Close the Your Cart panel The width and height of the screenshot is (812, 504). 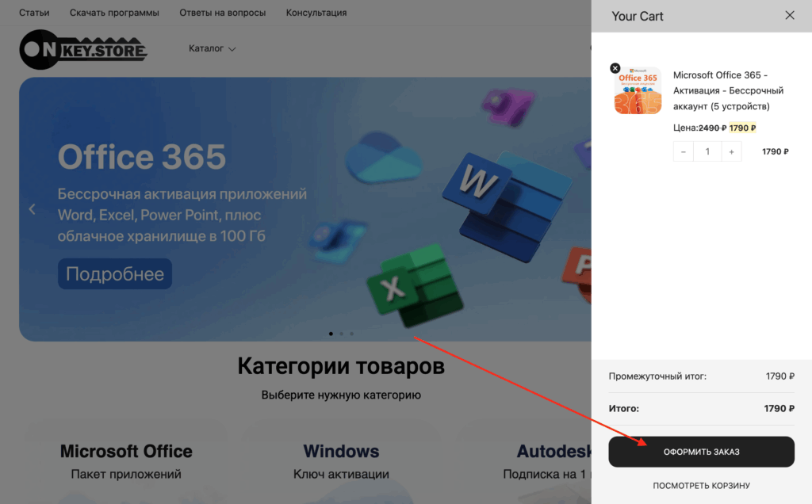click(x=789, y=15)
